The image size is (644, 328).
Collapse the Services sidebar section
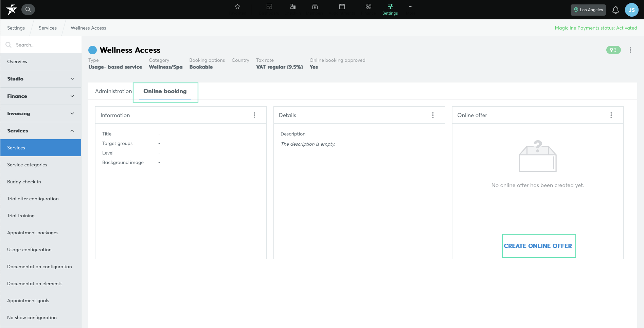pos(41,131)
